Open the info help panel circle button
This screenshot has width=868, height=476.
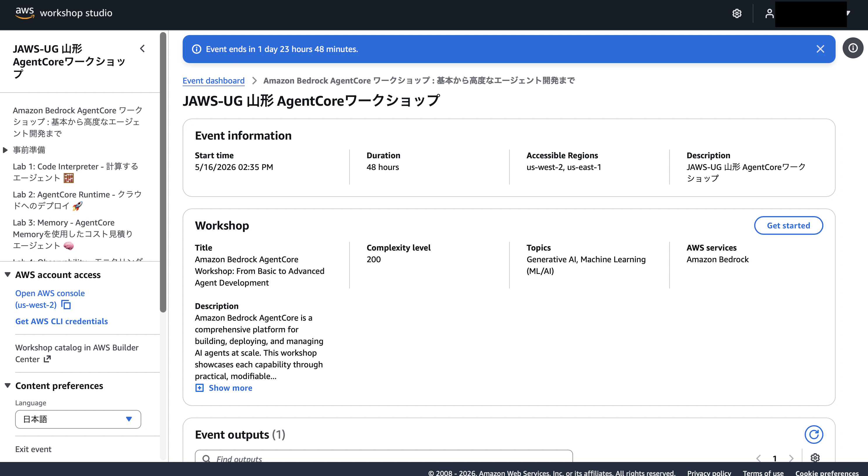point(853,48)
